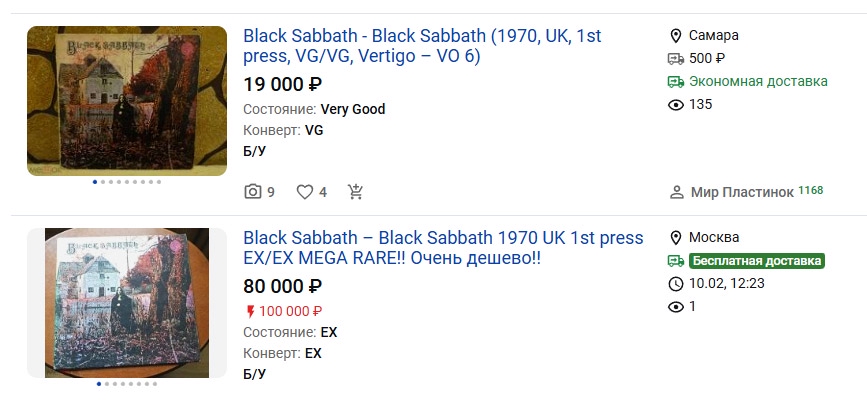Add the 19 000 ₽ listing to favorites
This screenshot has height=405, width=867.
coord(305,192)
